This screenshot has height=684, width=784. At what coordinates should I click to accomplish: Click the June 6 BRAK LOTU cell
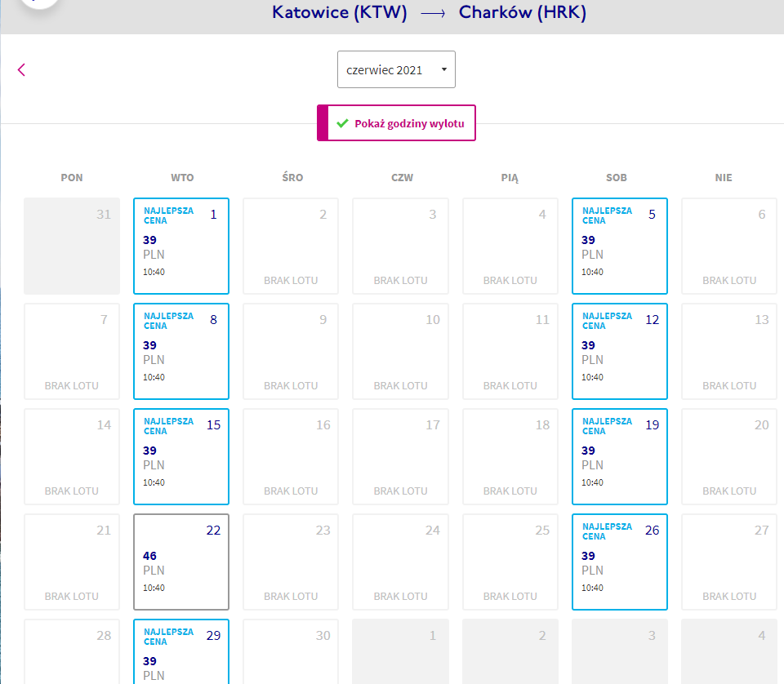(729, 246)
